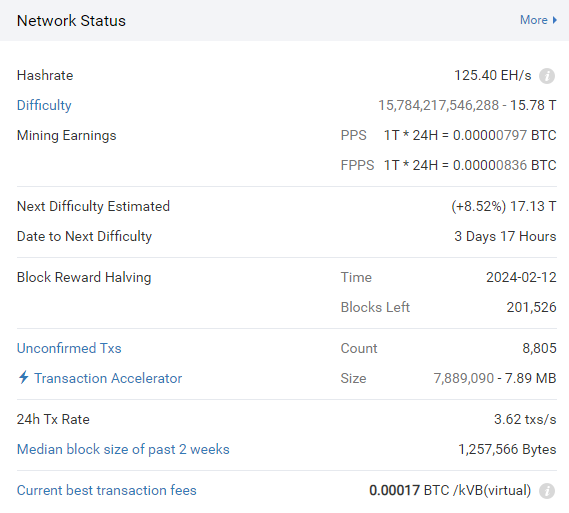Click the unconfirmed count 8,805

(x=539, y=348)
